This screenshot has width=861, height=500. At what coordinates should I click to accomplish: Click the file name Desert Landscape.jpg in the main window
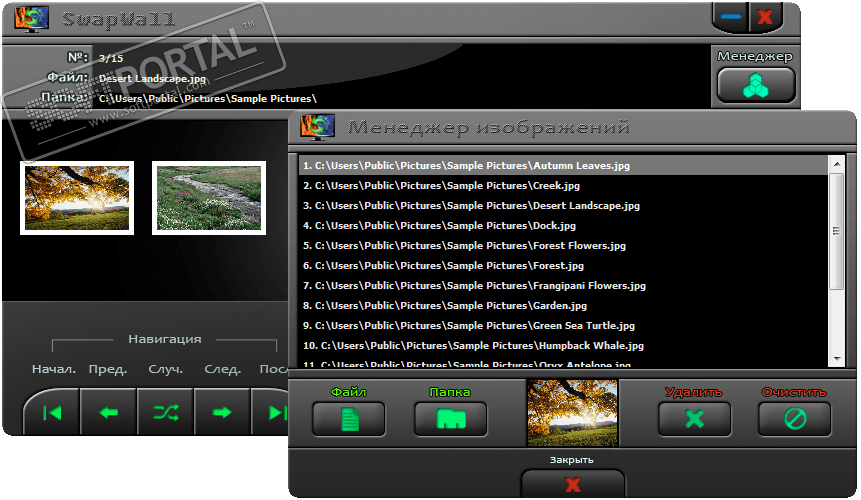(x=152, y=78)
